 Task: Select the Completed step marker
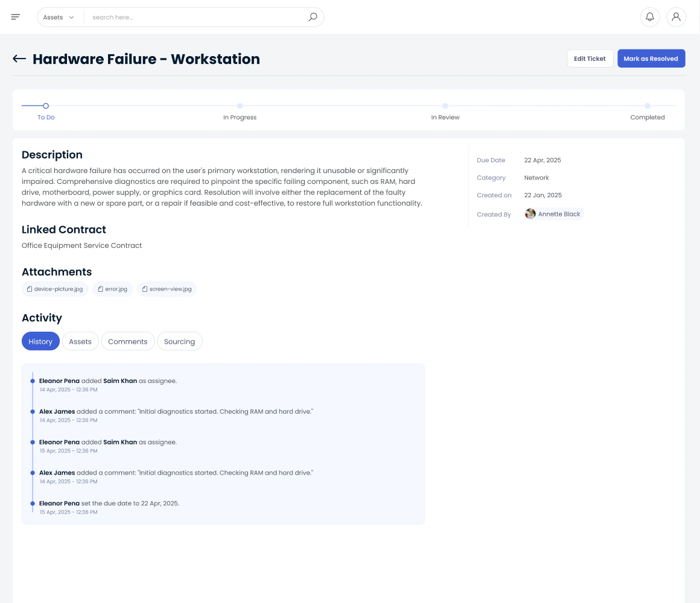coord(647,106)
